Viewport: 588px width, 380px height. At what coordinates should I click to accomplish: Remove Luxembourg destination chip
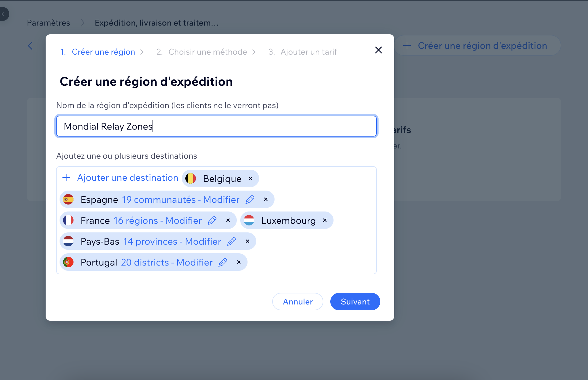click(325, 220)
